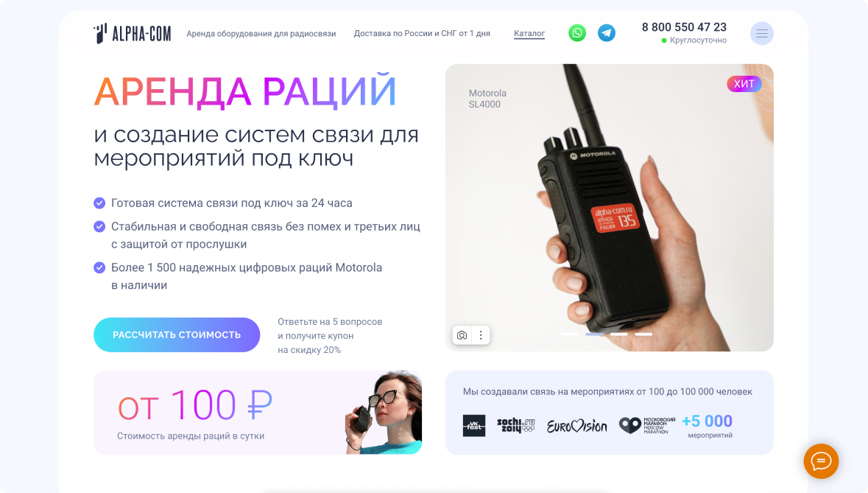Click the VK Fest logo
Image resolution: width=868 pixels, height=493 pixels.
pyautogui.click(x=474, y=425)
